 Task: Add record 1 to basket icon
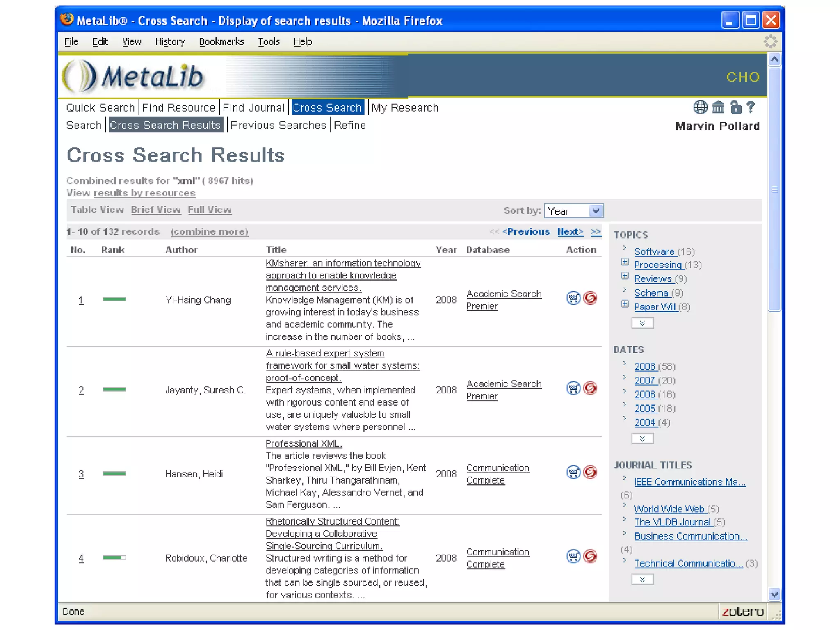(573, 298)
